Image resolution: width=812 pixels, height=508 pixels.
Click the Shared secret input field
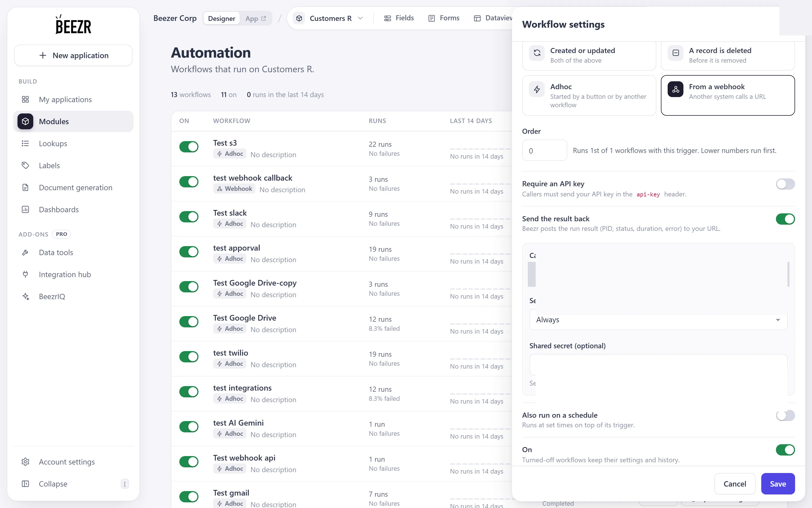[658, 365]
